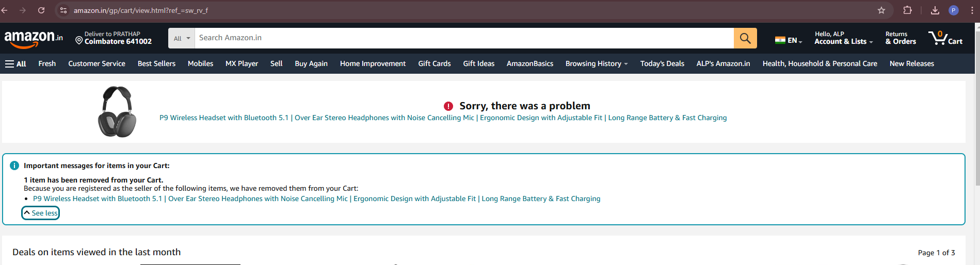Open the Sell nav item
Screen dimensions: 980x265
[x=276, y=64]
